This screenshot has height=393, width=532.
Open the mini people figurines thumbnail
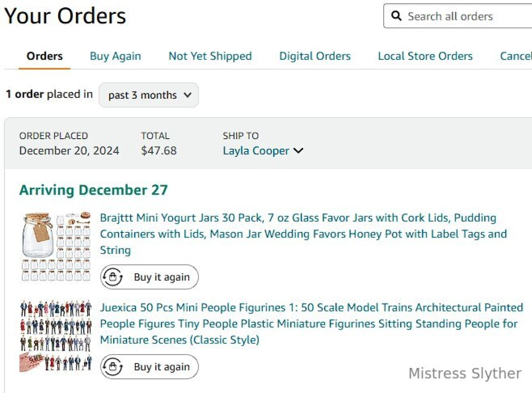click(x=56, y=336)
